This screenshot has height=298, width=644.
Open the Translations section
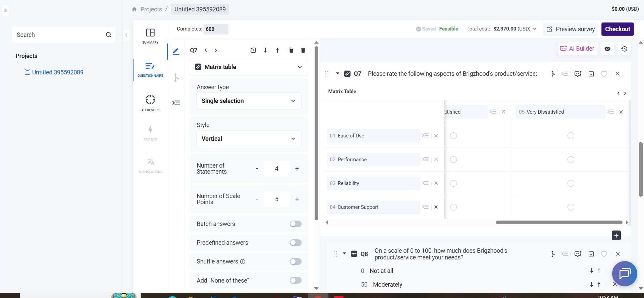(x=150, y=166)
